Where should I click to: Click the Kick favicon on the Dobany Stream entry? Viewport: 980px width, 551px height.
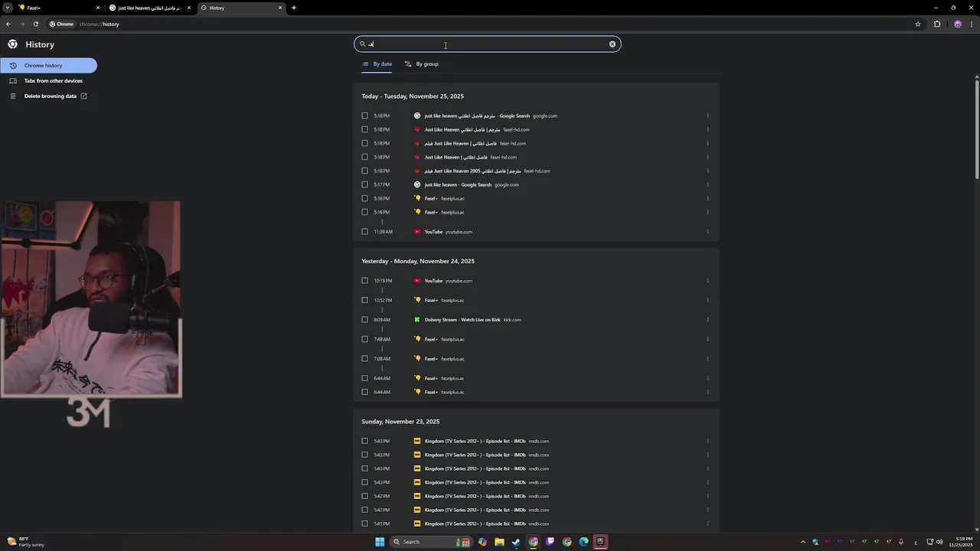417,320
